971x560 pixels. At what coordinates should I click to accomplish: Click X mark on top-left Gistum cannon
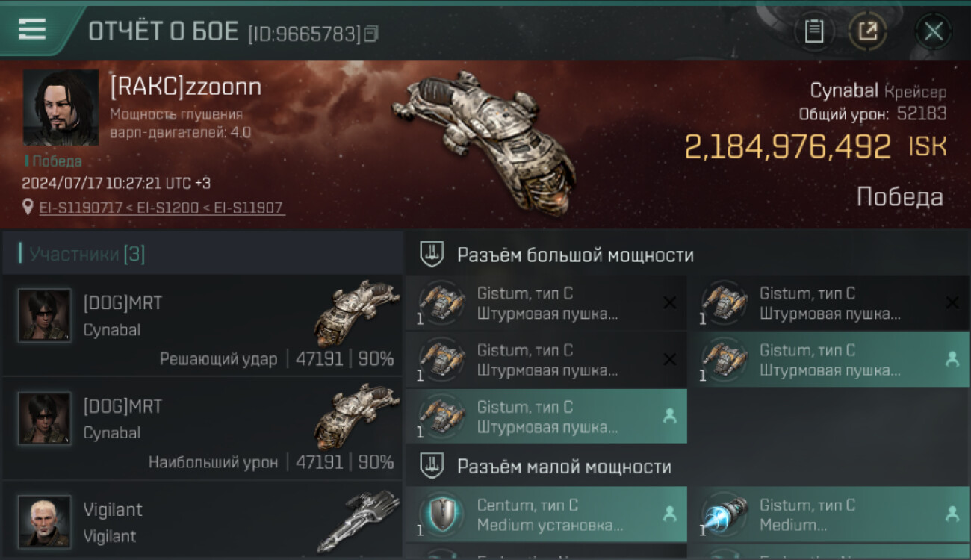pos(670,302)
